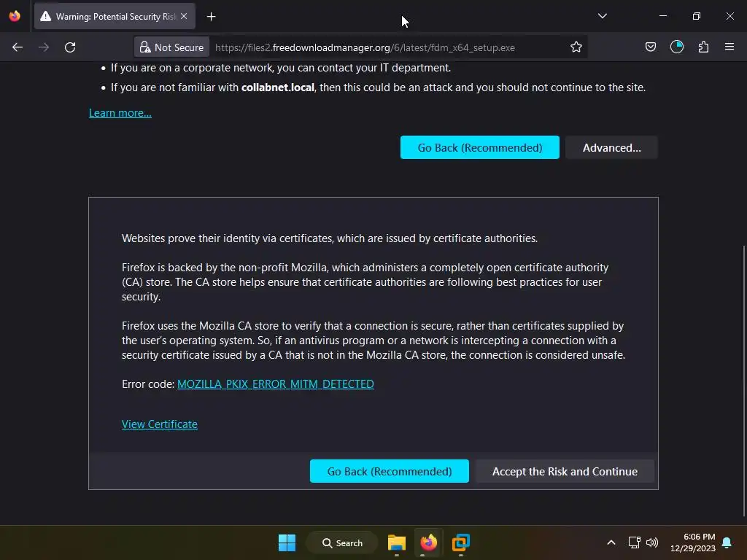747x560 pixels.
Task: Open the notifications bell icon
Action: pos(727,542)
